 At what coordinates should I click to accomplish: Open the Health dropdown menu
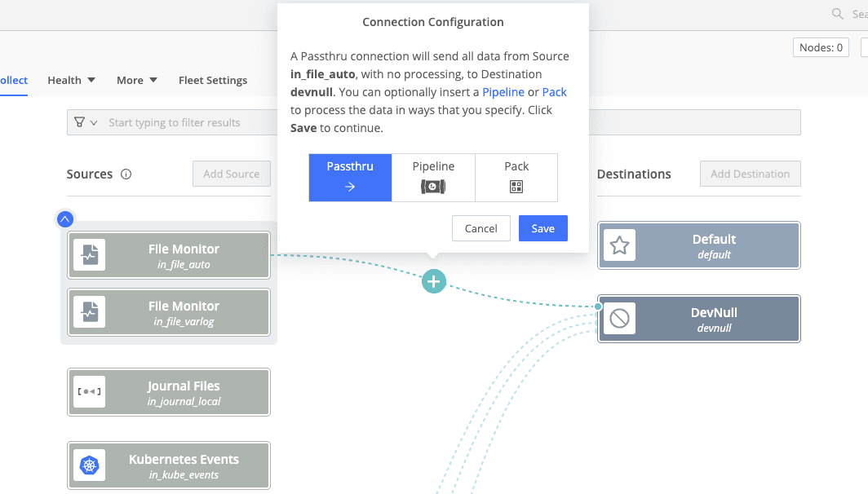71,80
